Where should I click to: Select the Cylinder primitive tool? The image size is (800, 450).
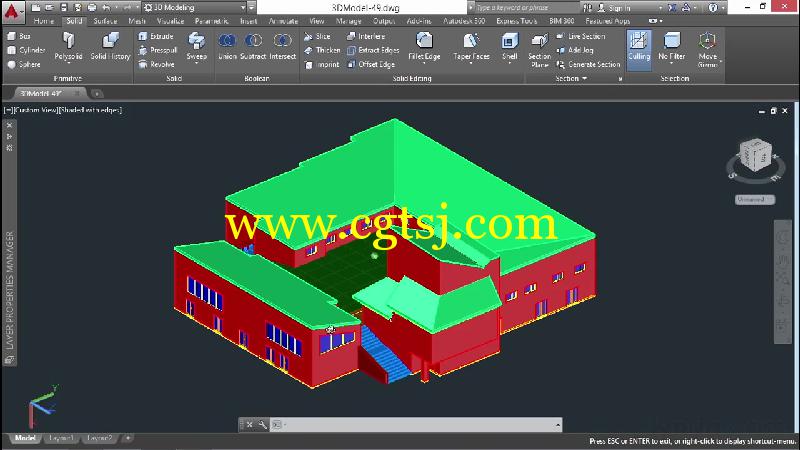click(27, 50)
